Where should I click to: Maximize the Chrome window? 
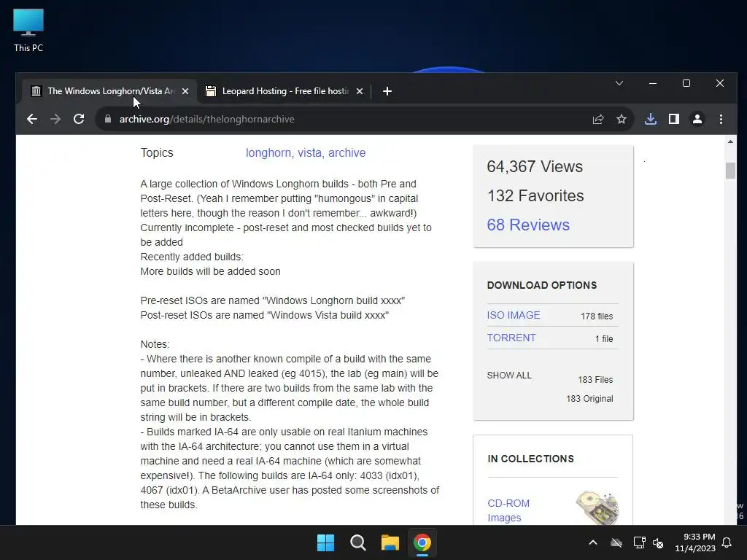click(686, 83)
